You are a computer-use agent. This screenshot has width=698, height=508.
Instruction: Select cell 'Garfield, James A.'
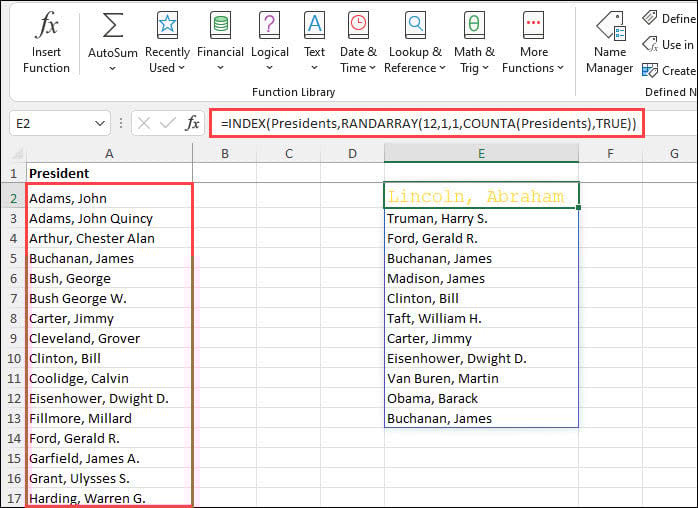[110, 459]
